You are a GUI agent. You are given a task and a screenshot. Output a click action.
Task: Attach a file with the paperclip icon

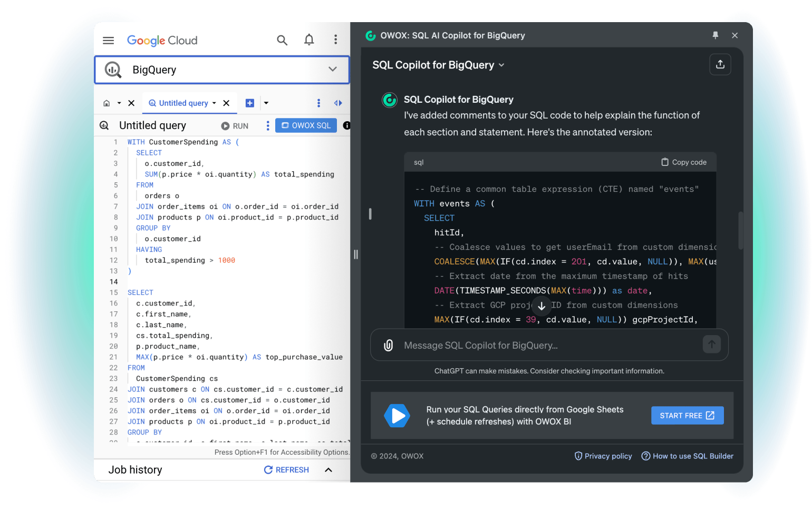pyautogui.click(x=388, y=345)
